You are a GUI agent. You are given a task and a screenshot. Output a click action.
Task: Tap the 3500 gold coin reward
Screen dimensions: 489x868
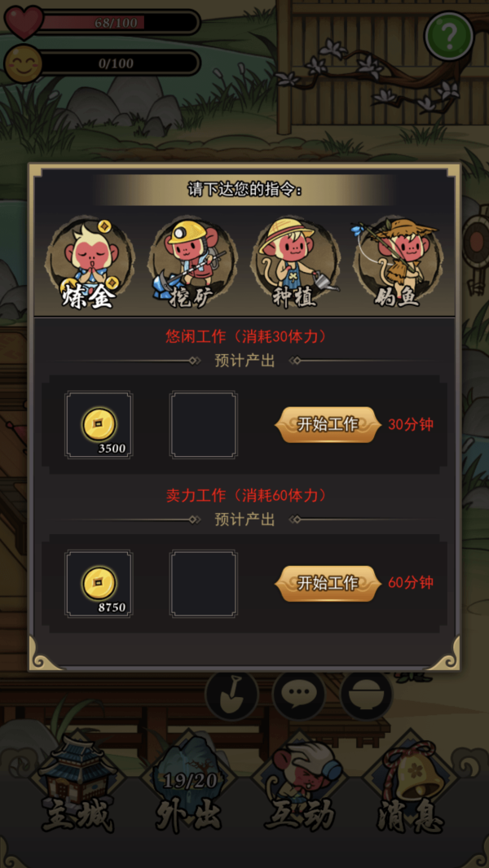99,424
